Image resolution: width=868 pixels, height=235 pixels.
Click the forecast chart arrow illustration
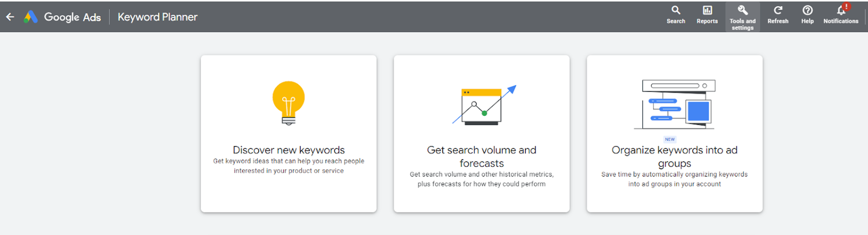[x=484, y=105]
